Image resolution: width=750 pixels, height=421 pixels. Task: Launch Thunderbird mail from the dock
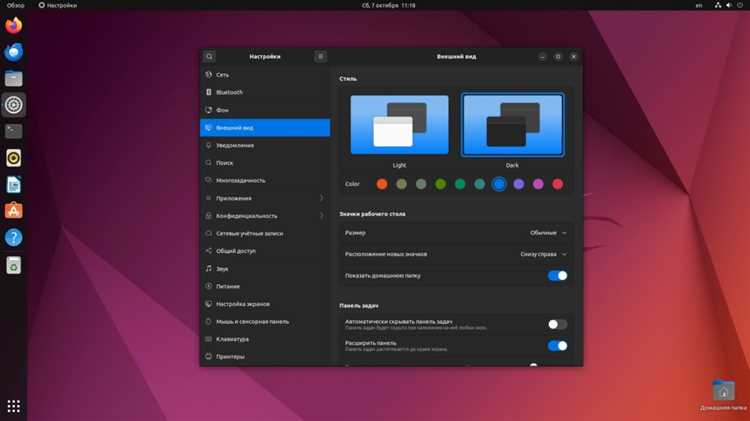13,52
